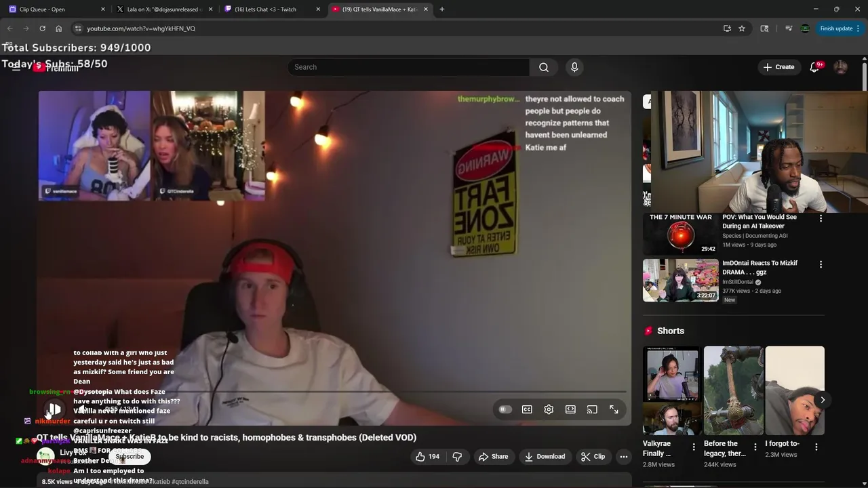Go to the browser home page
868x488 pixels.
(58, 28)
